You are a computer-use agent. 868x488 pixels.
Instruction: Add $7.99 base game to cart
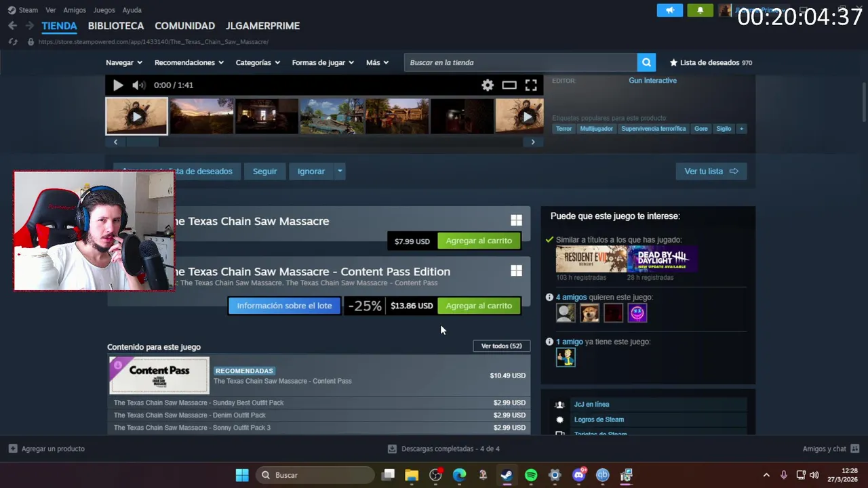[479, 241]
